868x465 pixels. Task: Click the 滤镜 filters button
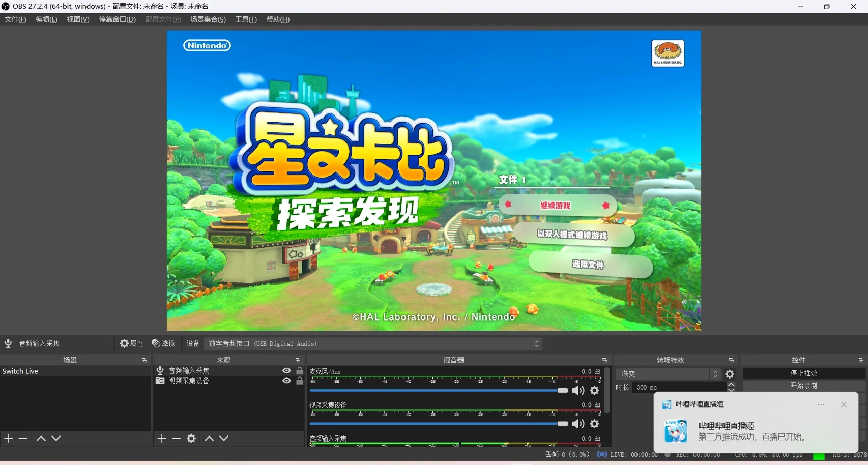coord(163,344)
